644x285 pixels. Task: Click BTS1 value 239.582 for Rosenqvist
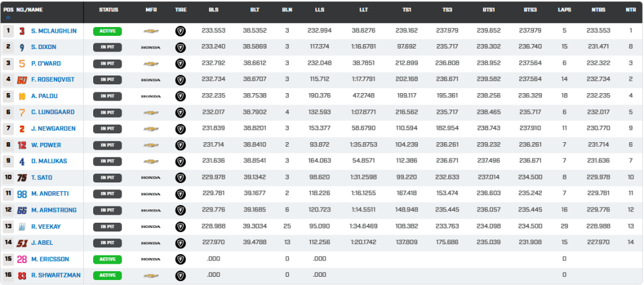pyautogui.click(x=489, y=80)
